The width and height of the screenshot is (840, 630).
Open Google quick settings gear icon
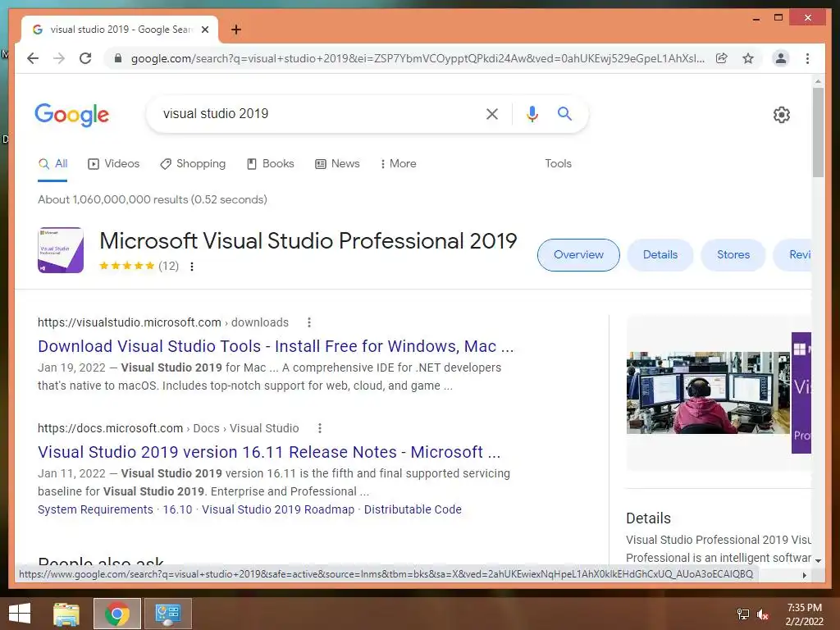click(x=782, y=115)
